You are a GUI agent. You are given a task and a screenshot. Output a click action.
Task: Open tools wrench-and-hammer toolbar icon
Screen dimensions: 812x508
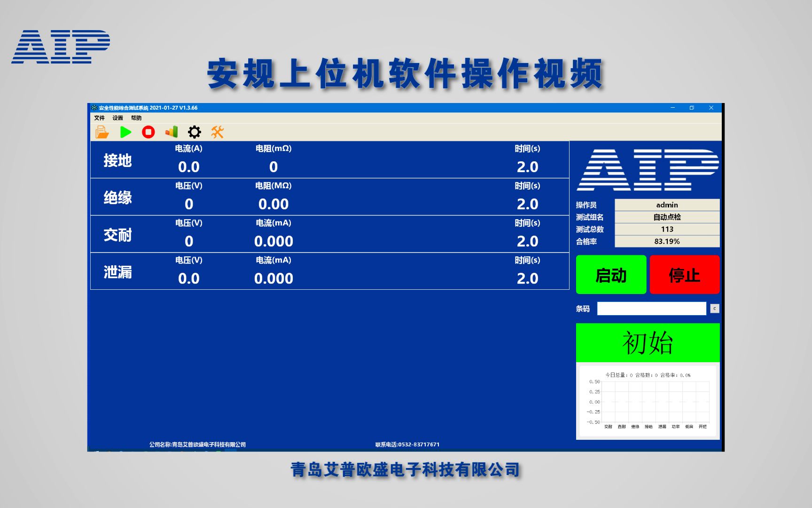(x=217, y=132)
